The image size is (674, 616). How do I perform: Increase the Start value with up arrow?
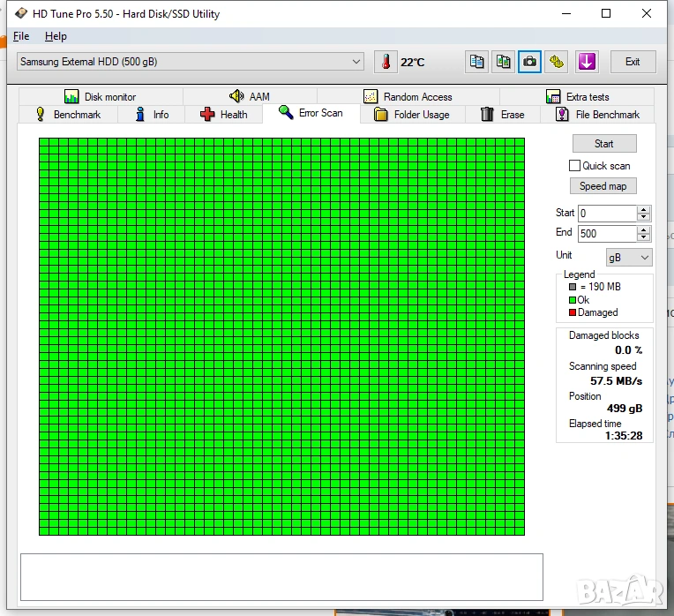(643, 209)
